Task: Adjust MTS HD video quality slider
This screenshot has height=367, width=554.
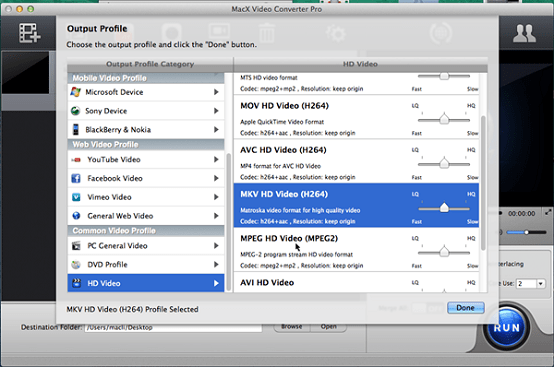Action: tap(444, 76)
